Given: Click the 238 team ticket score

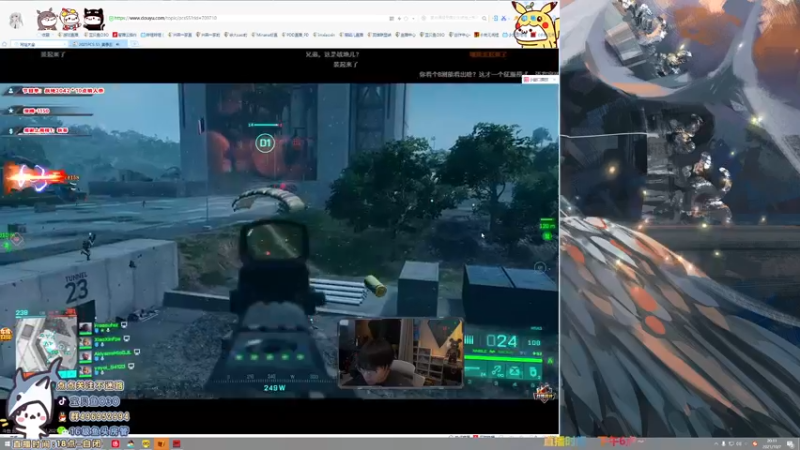Looking at the screenshot, I should coord(22,313).
